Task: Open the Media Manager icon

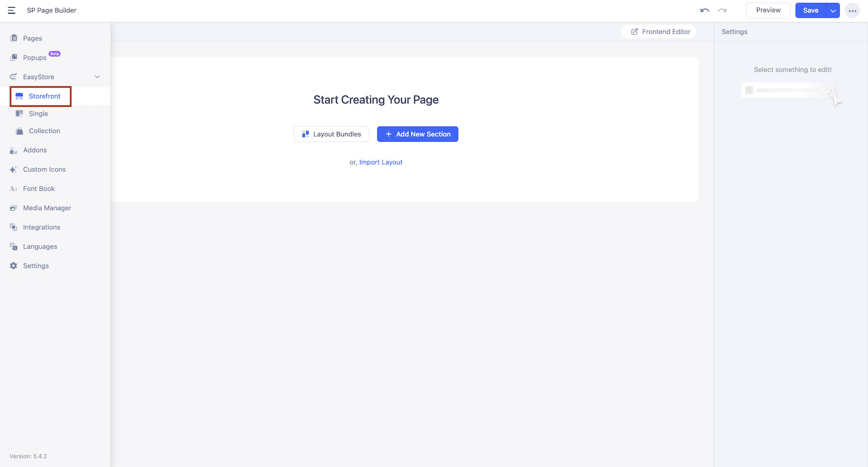Action: coord(14,208)
